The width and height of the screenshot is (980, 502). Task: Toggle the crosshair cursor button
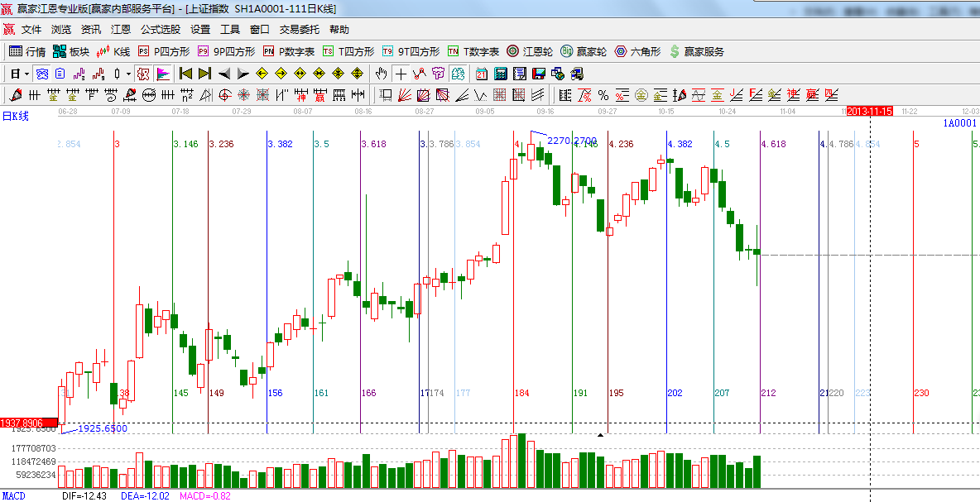(401, 74)
